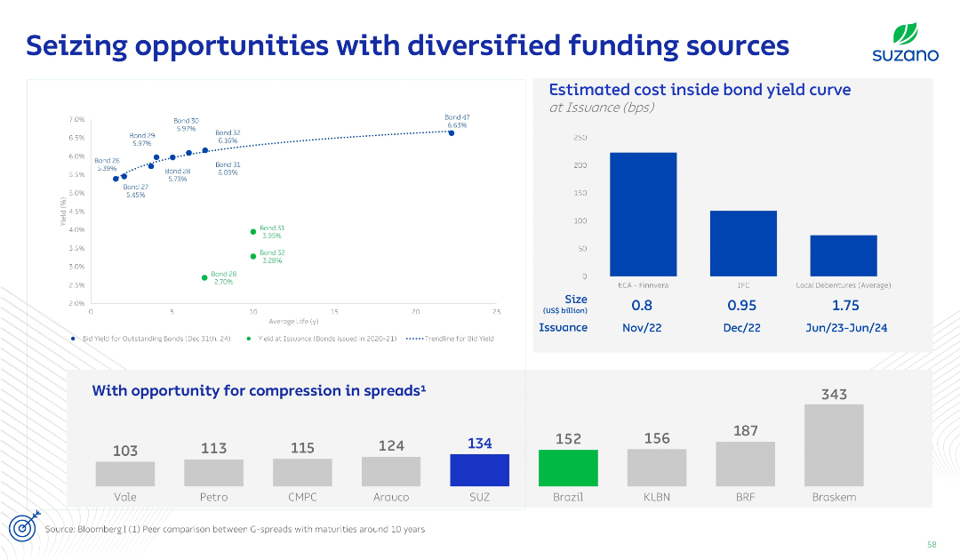
Task: Click the 'Average Life (y)' axis label
Action: [293, 321]
